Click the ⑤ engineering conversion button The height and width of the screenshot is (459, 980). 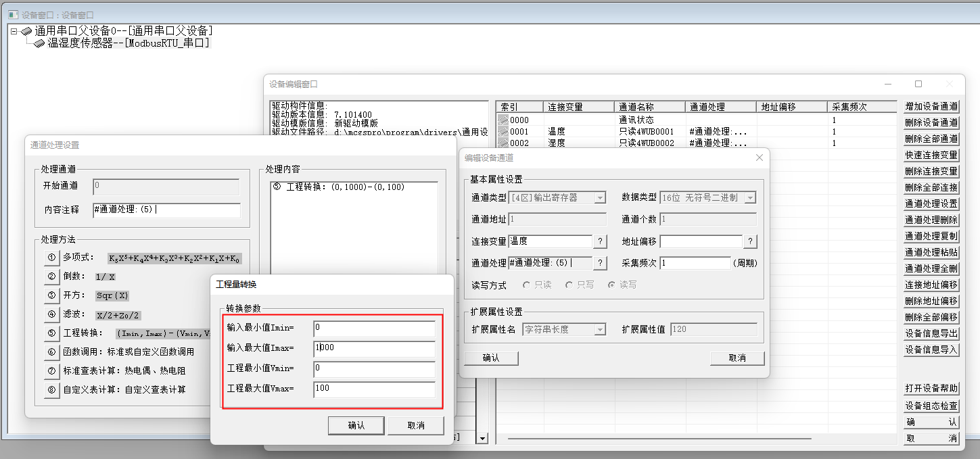51,333
